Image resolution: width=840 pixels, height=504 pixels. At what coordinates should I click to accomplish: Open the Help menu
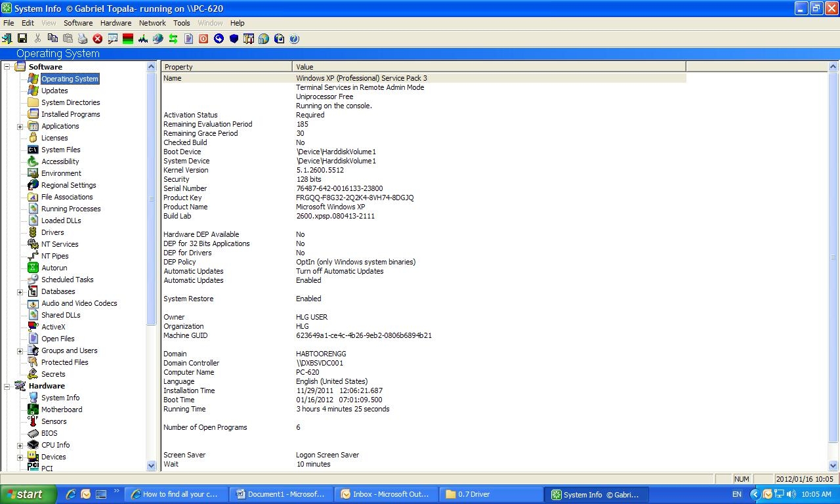[x=237, y=23]
